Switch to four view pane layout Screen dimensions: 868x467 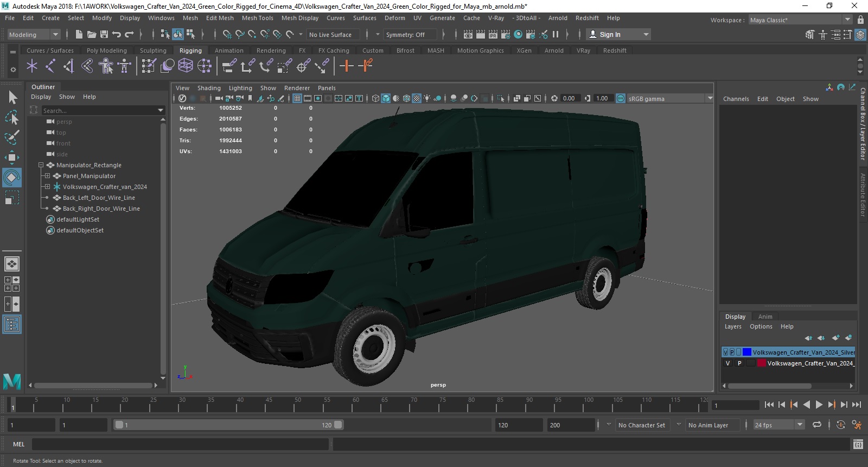(12, 284)
